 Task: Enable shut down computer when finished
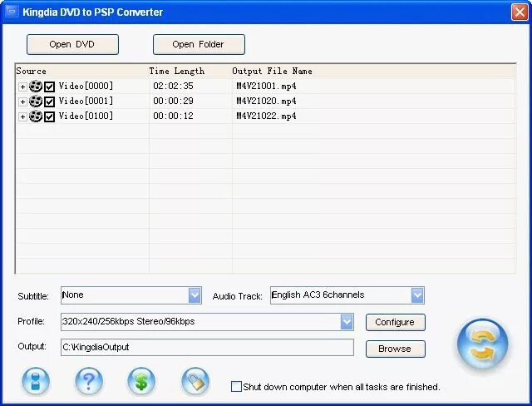click(236, 387)
